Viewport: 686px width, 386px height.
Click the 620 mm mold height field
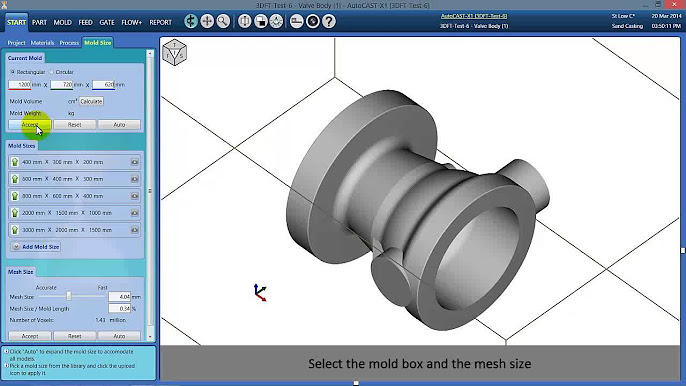pos(104,84)
